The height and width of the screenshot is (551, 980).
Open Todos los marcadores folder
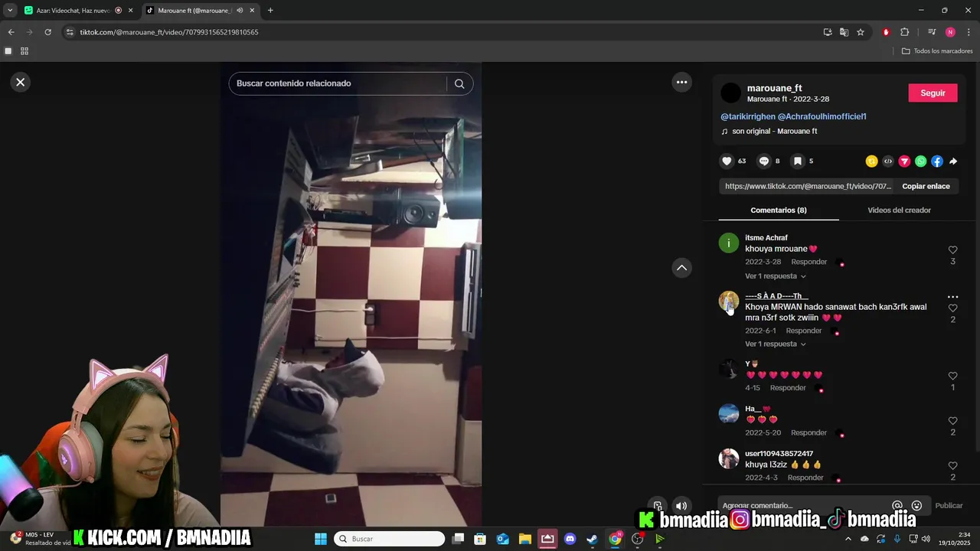tap(937, 51)
